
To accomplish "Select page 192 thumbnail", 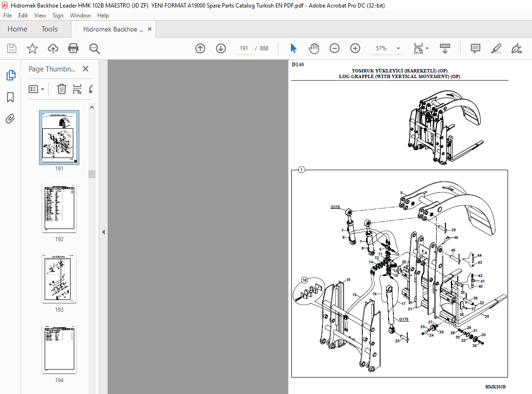I will [x=59, y=208].
